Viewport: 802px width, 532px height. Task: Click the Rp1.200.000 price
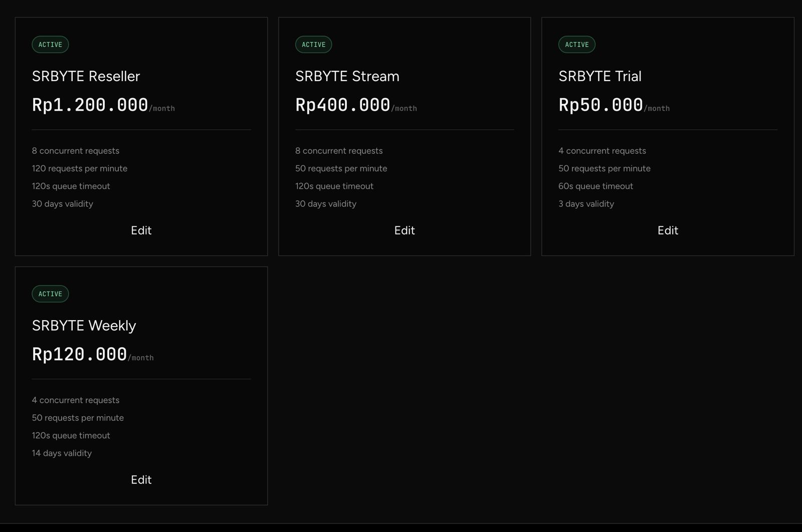pyautogui.click(x=90, y=105)
